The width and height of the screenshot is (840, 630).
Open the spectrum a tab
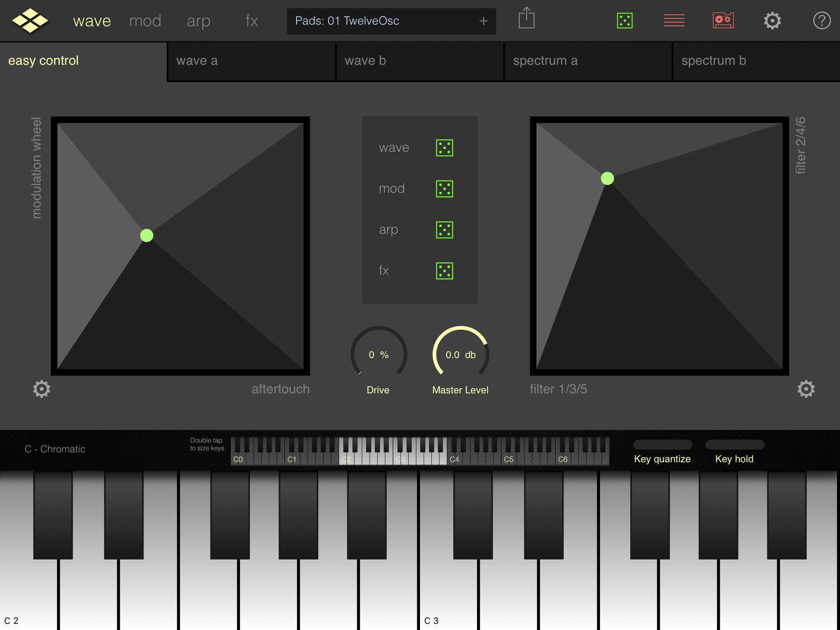tap(588, 61)
